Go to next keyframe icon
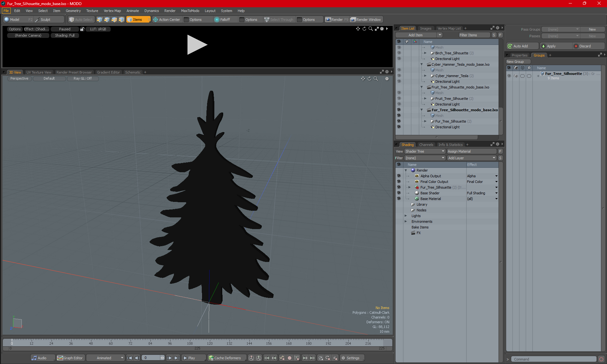The image size is (607, 364). pyautogui.click(x=305, y=358)
